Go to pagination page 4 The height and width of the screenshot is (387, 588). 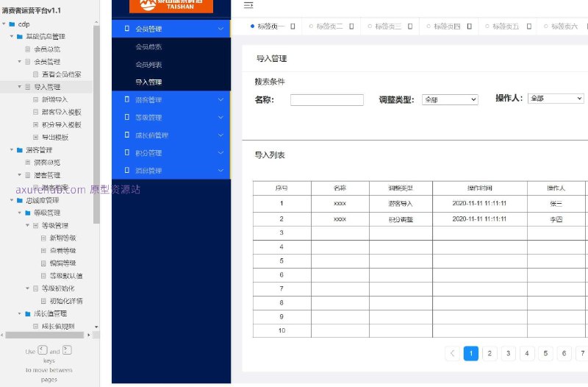(527, 353)
